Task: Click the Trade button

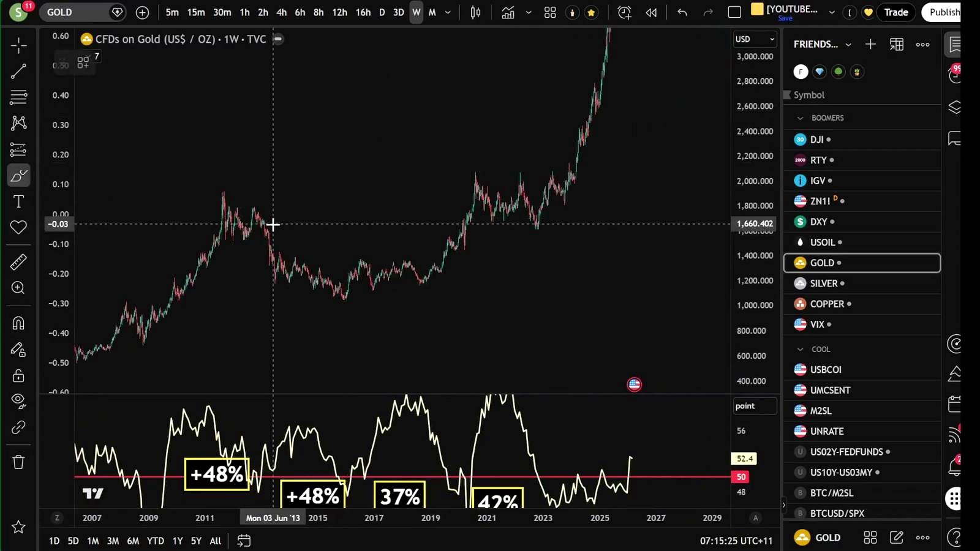Action: pos(895,12)
